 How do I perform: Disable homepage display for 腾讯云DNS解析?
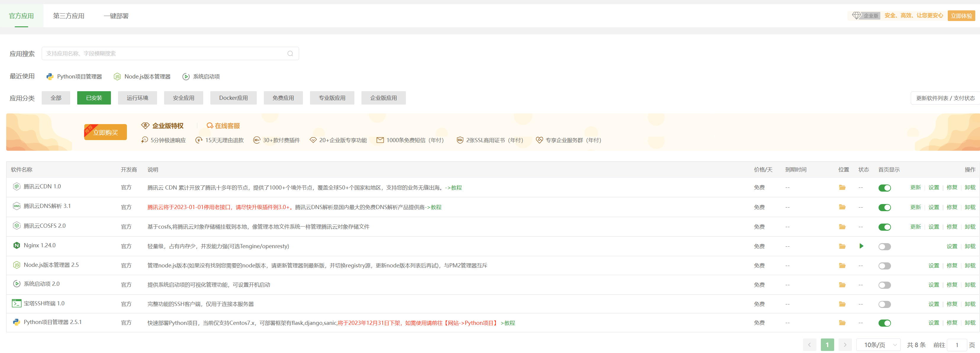pos(884,208)
